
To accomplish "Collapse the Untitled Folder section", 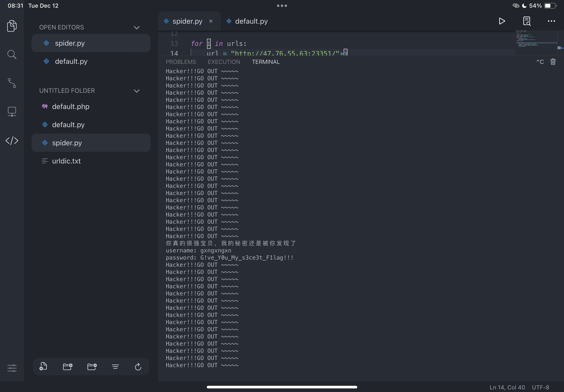I will pos(137,91).
